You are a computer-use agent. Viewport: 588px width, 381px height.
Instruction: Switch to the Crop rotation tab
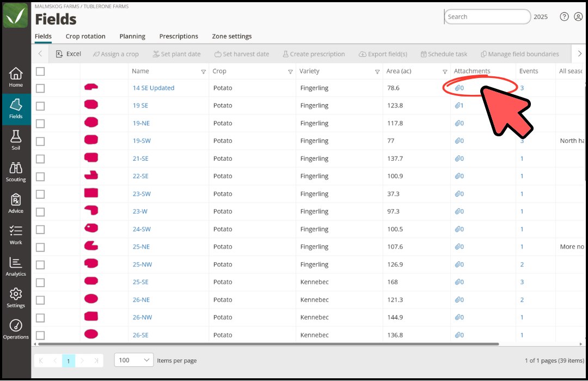coord(85,37)
